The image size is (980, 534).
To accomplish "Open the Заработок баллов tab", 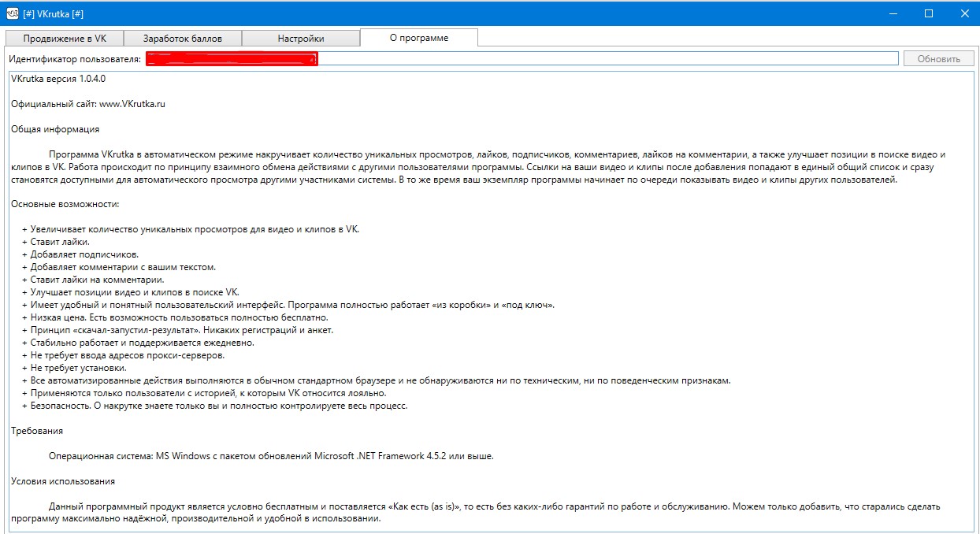I will tap(183, 38).
